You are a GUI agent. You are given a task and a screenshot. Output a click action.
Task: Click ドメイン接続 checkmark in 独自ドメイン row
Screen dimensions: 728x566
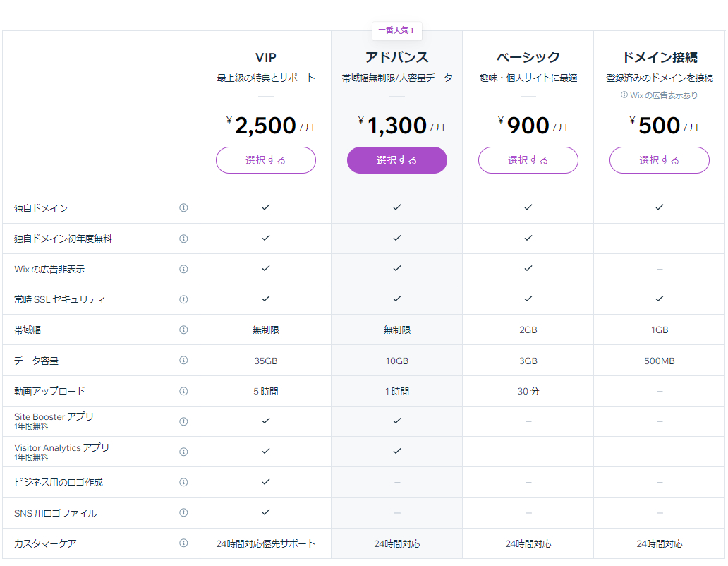(x=660, y=207)
